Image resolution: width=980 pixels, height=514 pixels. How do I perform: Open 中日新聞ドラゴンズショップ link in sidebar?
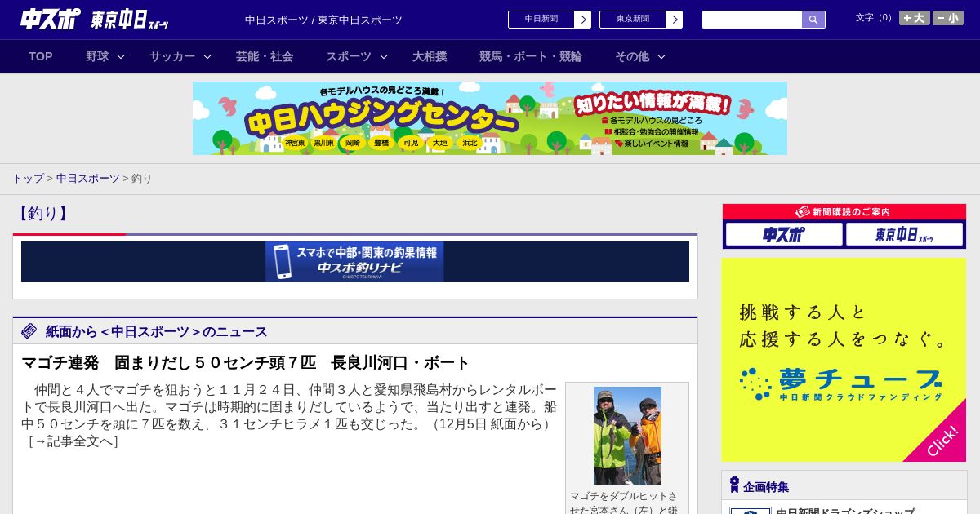click(x=845, y=512)
